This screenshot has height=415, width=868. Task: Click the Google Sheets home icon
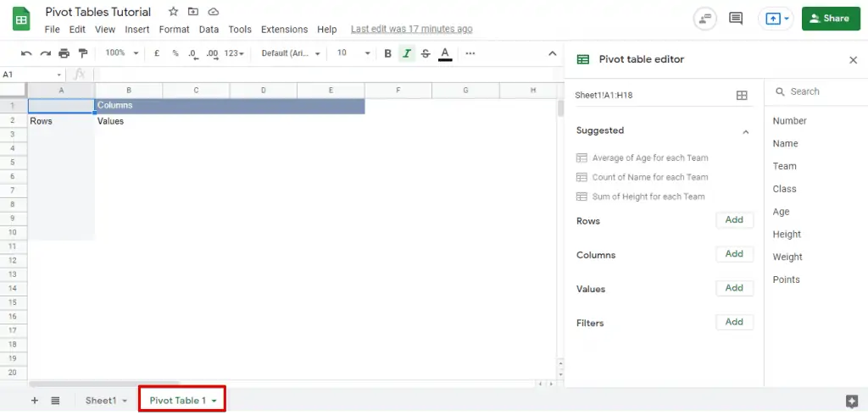pyautogui.click(x=21, y=19)
